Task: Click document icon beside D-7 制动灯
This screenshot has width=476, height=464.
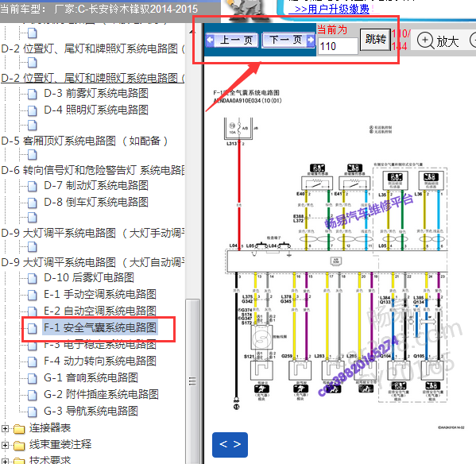Action: [32, 187]
